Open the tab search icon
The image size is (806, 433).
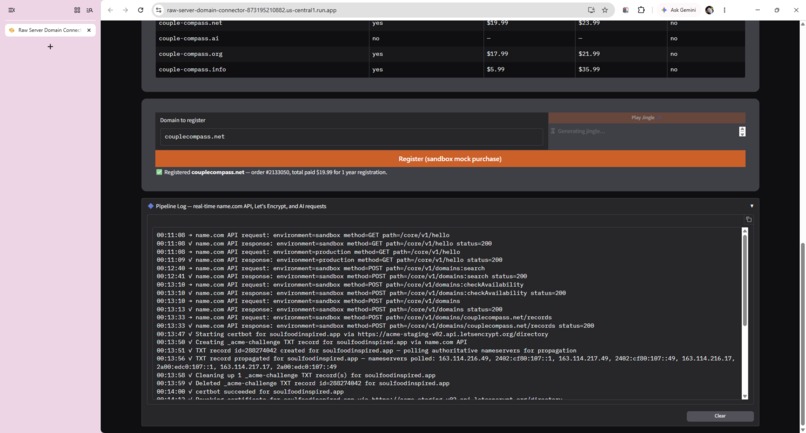click(x=90, y=10)
